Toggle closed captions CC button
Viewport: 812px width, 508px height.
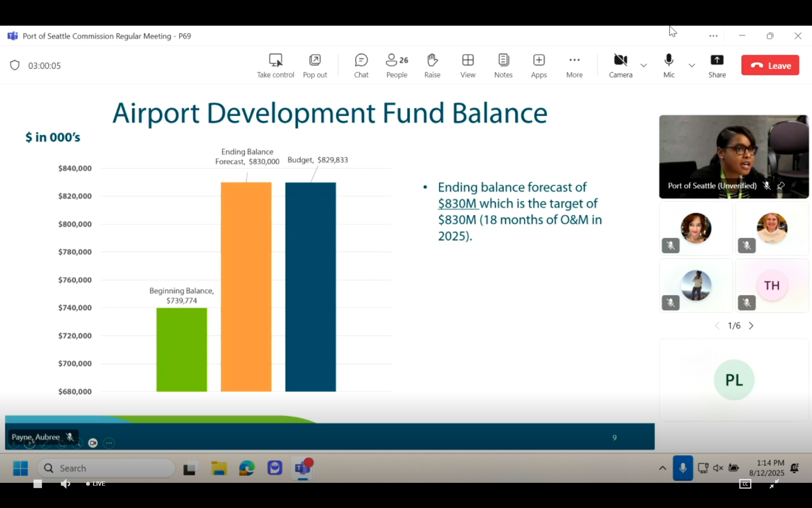click(x=745, y=484)
